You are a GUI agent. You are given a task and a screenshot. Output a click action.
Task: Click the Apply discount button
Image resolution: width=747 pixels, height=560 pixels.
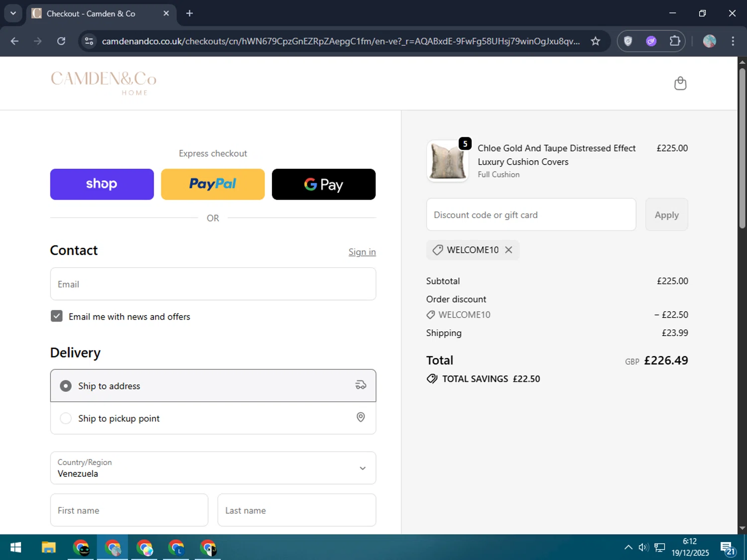coord(666,215)
